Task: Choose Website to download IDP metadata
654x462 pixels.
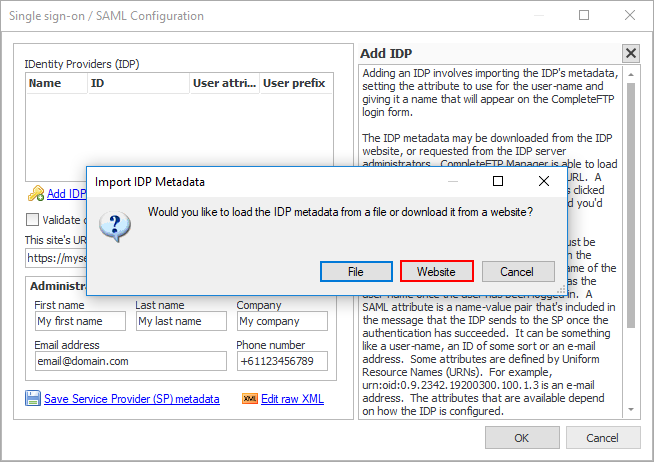Action: (x=436, y=272)
